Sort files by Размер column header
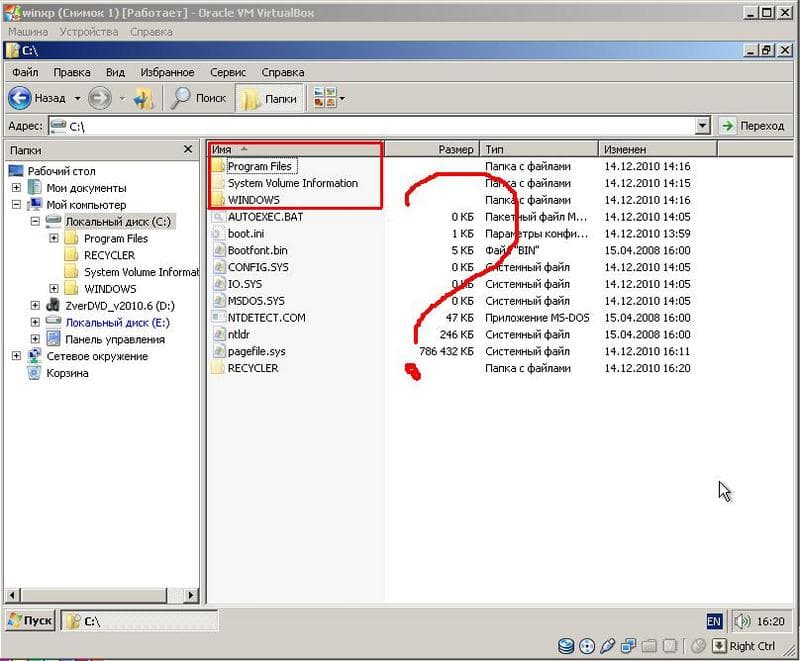This screenshot has width=800, height=661. [x=431, y=149]
